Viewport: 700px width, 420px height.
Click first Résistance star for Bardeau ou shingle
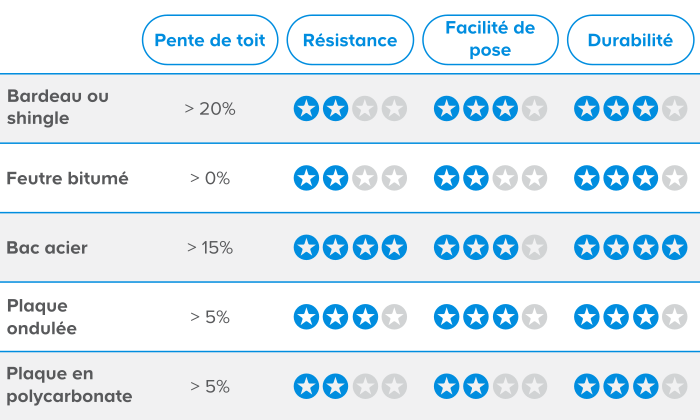click(x=306, y=108)
